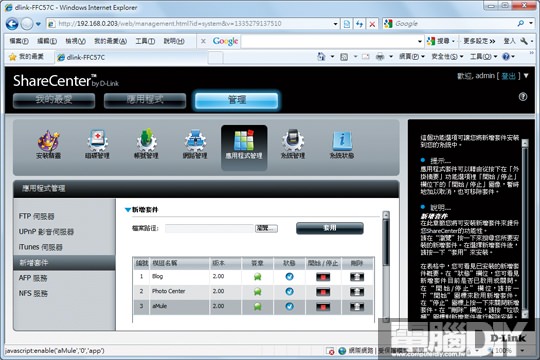Screen dimensions: 540x360
Task: Delete the Photo Center add-on
Action: [357, 292]
